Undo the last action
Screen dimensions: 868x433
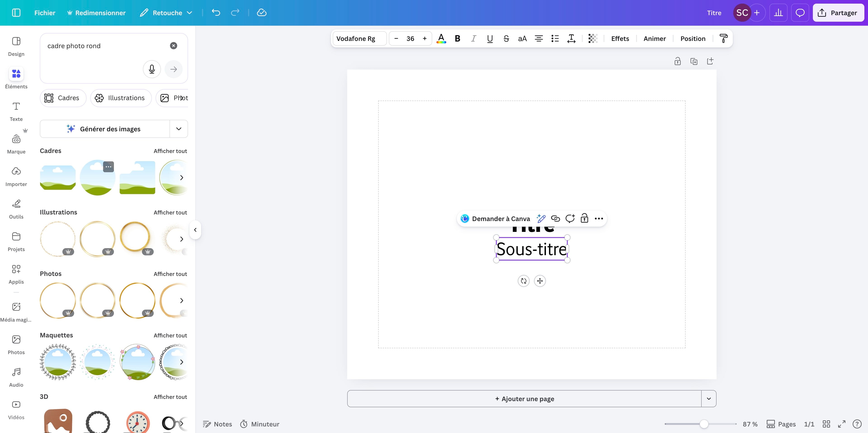[x=216, y=12]
